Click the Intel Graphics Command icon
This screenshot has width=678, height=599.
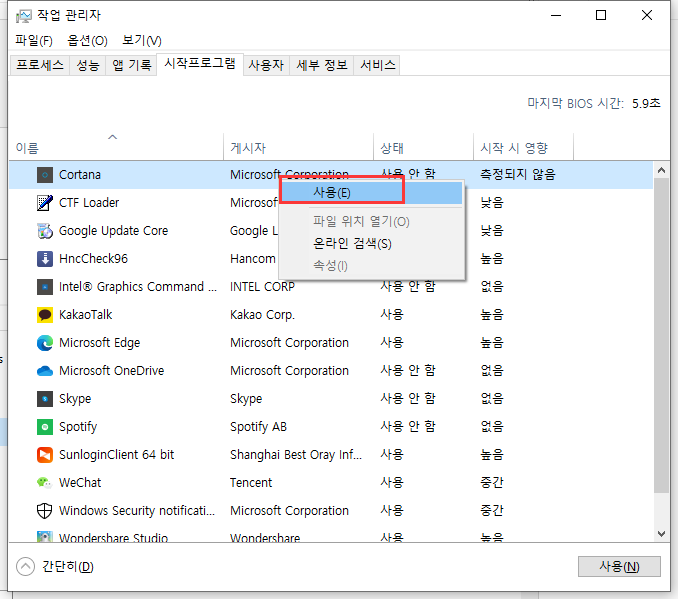(x=45, y=287)
